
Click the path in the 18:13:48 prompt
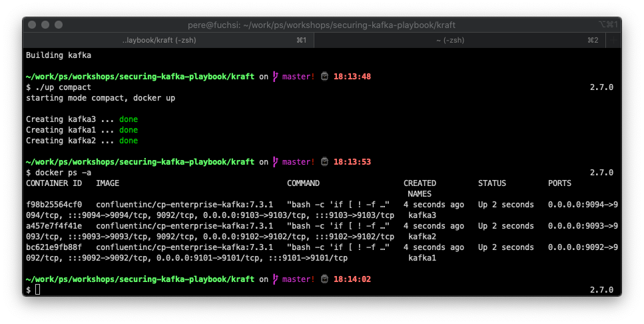[x=140, y=77]
